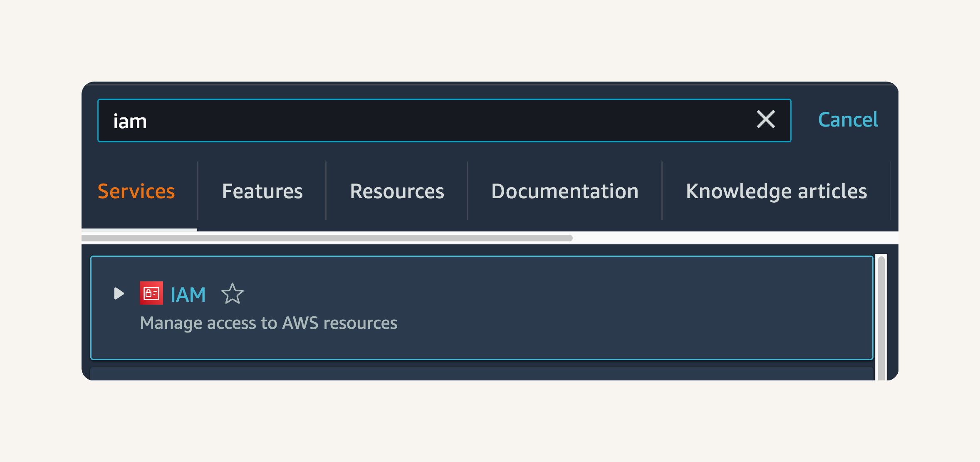The image size is (980, 462).
Task: Focus the search box containing "iam"
Action: [x=444, y=121]
